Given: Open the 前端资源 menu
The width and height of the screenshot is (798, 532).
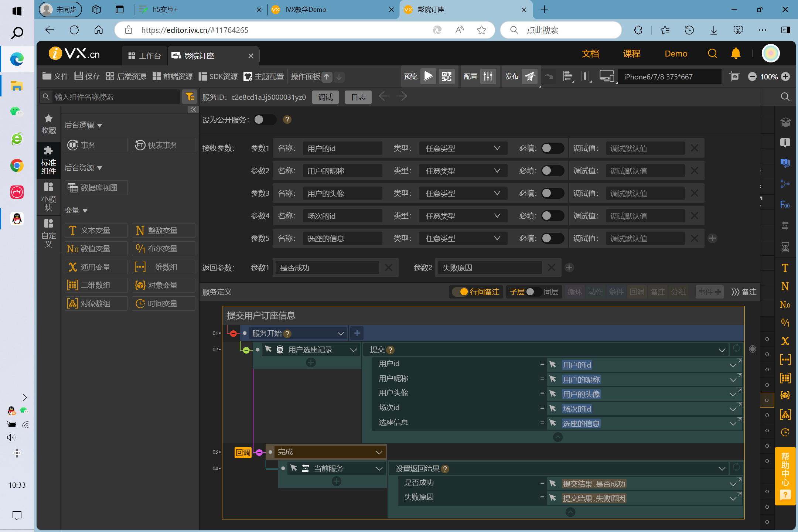Looking at the screenshot, I should pyautogui.click(x=173, y=76).
